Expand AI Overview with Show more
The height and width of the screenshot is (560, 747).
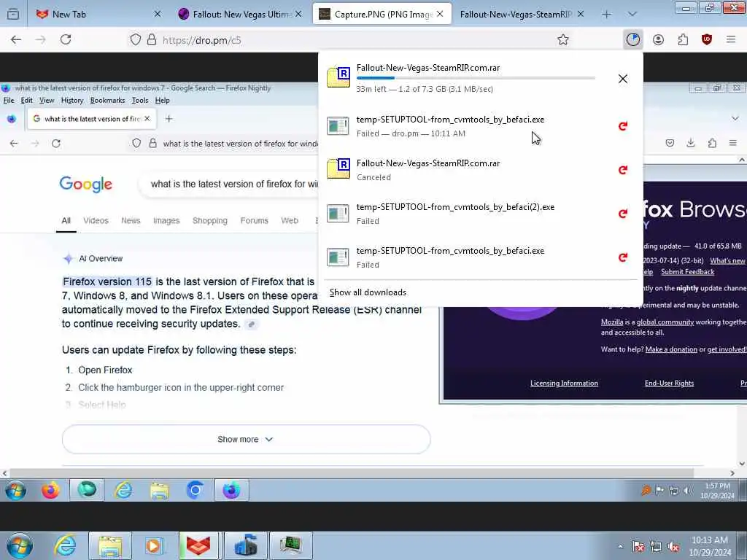[x=246, y=439]
